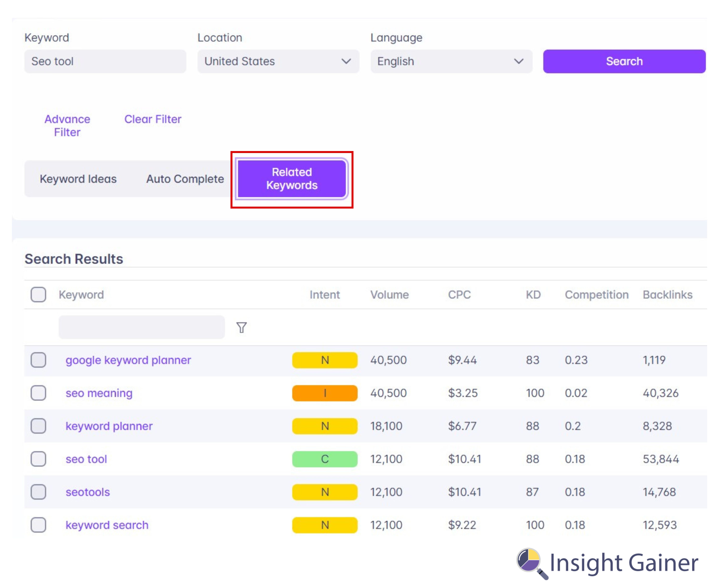The width and height of the screenshot is (719, 588).
Task: Click the KD value 83
Action: (x=533, y=360)
